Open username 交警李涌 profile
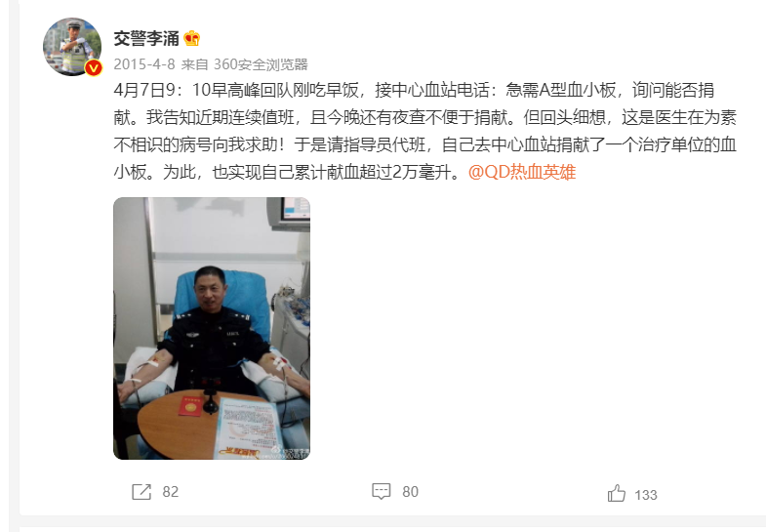Image resolution: width=766 pixels, height=532 pixels. coord(146,39)
